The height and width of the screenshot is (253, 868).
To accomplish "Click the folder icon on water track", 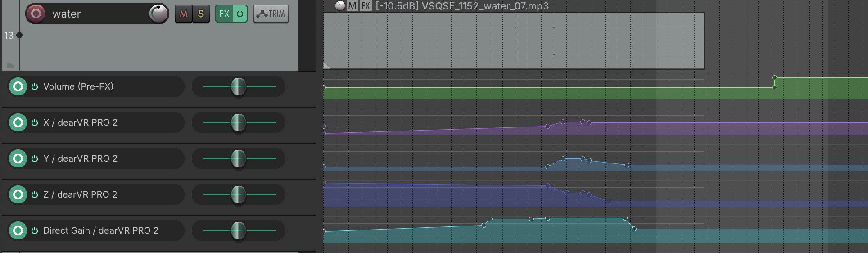I will (11, 66).
